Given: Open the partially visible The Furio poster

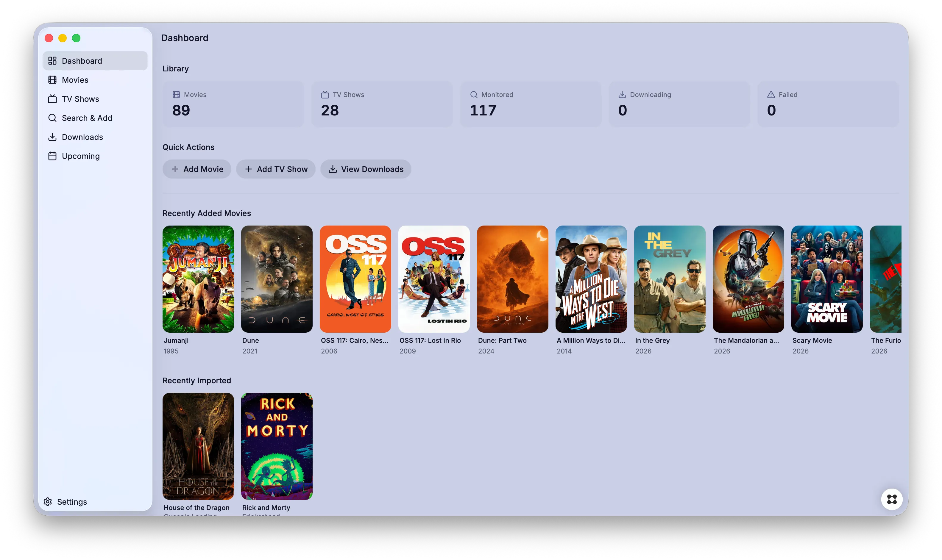Looking at the screenshot, I should click(x=886, y=279).
